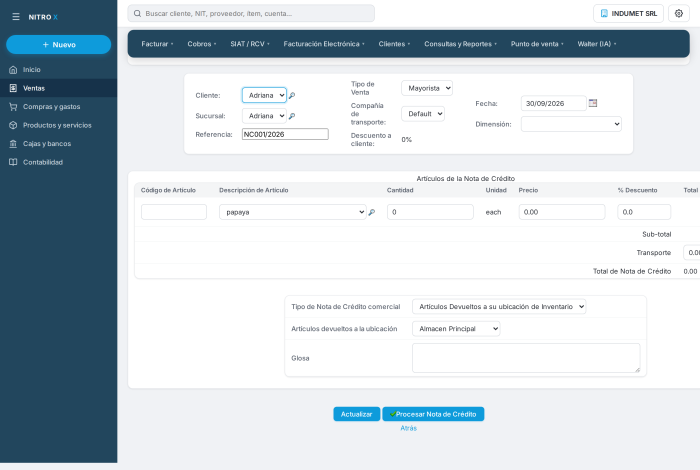The image size is (700, 470).
Task: Click the Cliente search magnifier icon
Action: pos(292,96)
